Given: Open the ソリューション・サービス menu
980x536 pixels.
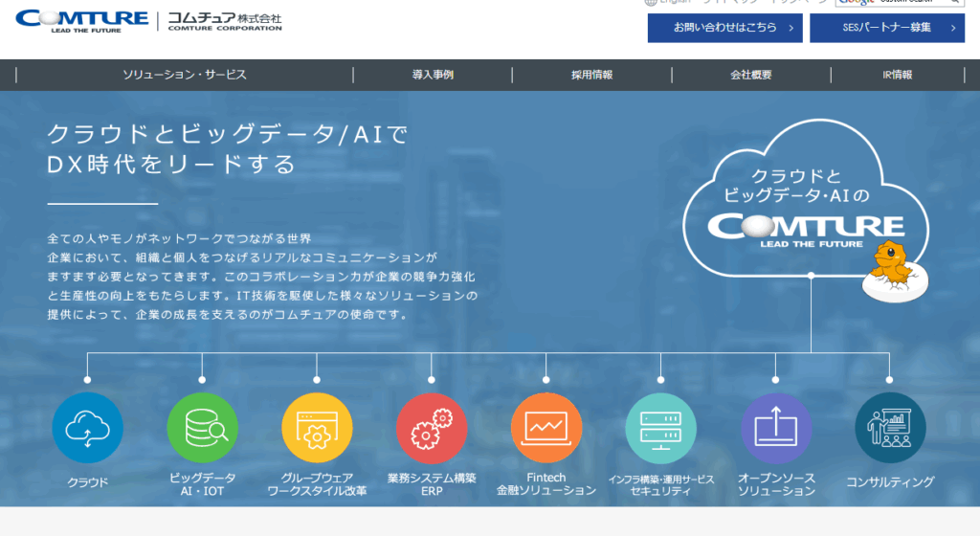Looking at the screenshot, I should (x=185, y=75).
